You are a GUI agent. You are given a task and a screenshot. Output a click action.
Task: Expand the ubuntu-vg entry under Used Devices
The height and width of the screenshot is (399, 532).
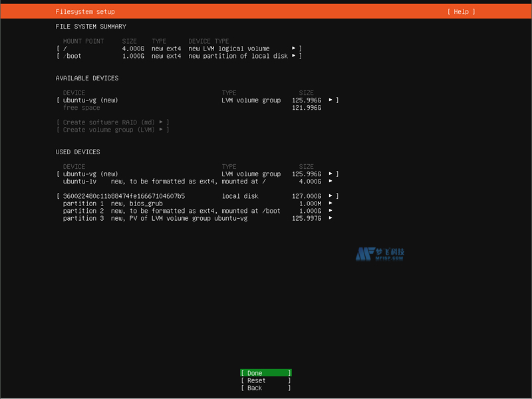coord(331,174)
